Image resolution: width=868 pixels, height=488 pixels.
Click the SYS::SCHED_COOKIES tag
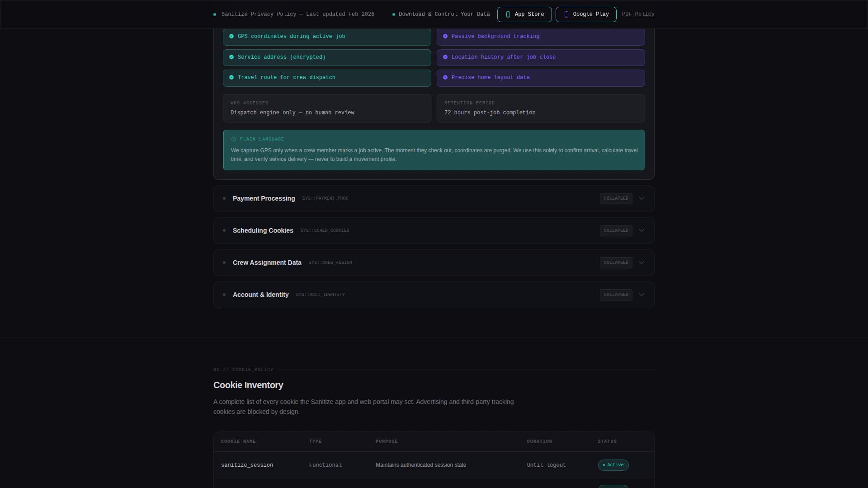(x=325, y=230)
